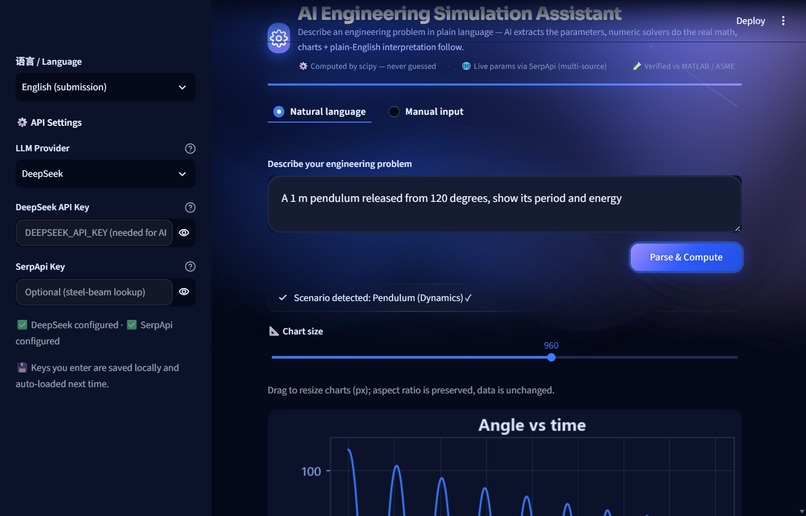Click the green check next to DeepSeek configured
Screen dimensions: 806x516
[22, 325]
